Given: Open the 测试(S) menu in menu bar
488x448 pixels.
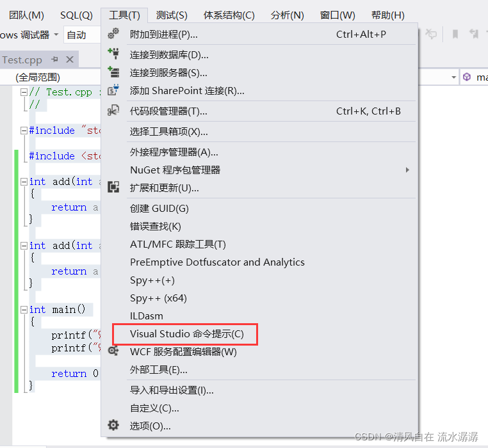Looking at the screenshot, I should (x=172, y=15).
